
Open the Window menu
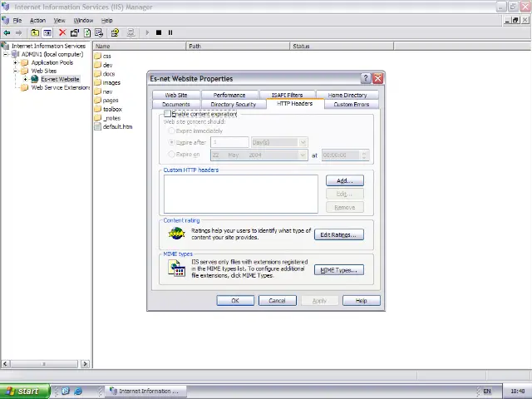83,20
